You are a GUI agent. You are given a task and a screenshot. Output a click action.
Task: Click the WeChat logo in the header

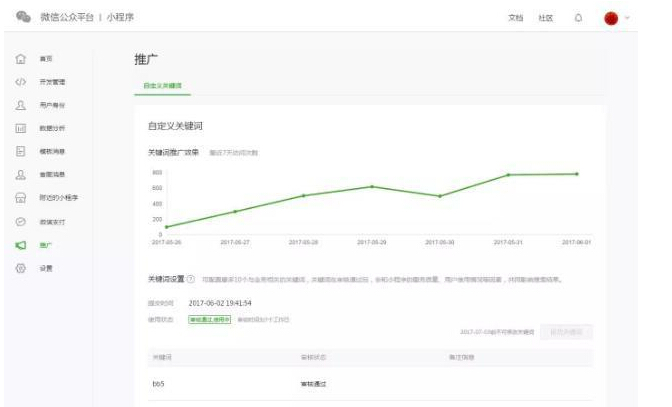click(23, 17)
